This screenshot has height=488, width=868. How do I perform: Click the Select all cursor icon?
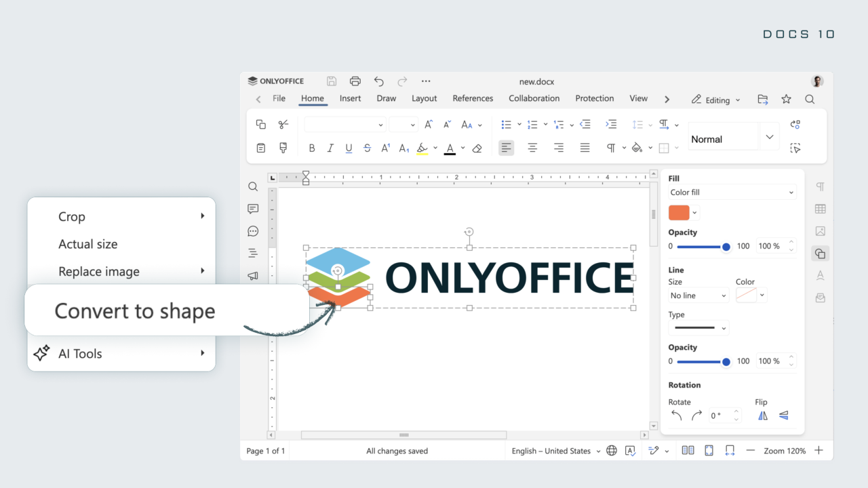pos(795,148)
